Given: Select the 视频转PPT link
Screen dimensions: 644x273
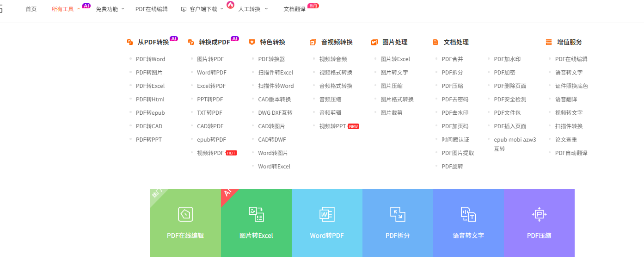Looking at the screenshot, I should click(x=332, y=126).
